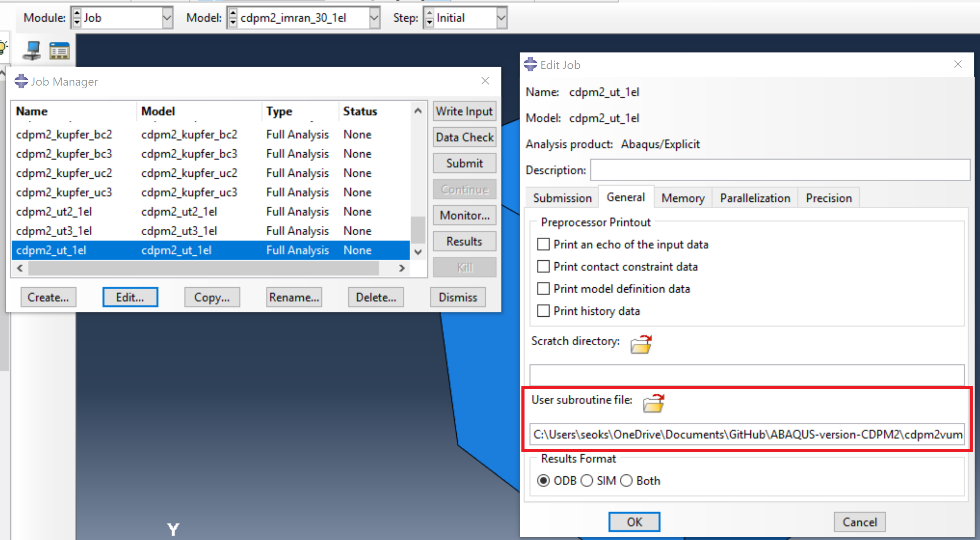
Task: Click the Create Job computer icon
Action: [32, 51]
